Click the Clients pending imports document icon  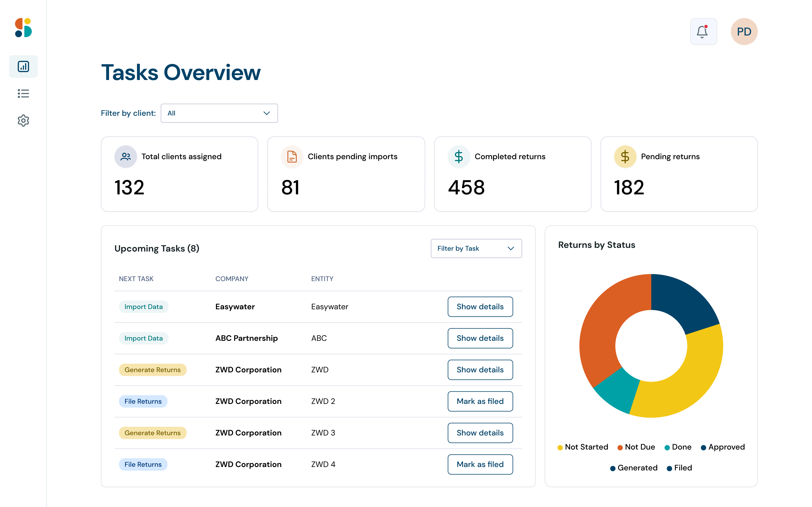[x=292, y=157]
